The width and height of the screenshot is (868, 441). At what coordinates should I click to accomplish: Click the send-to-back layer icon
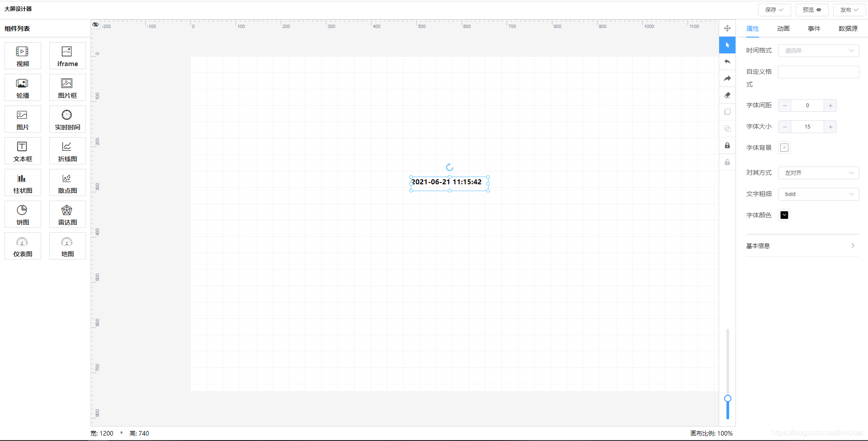727,129
